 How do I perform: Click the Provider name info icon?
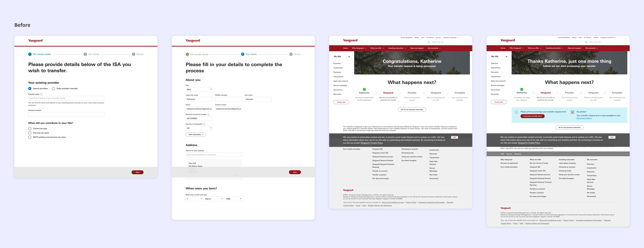[41, 94]
